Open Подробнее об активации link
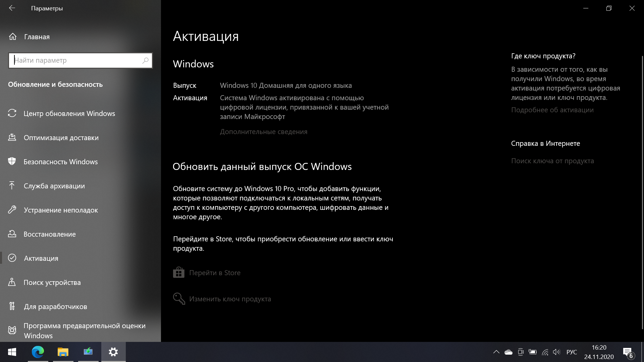This screenshot has height=362, width=644. (552, 110)
